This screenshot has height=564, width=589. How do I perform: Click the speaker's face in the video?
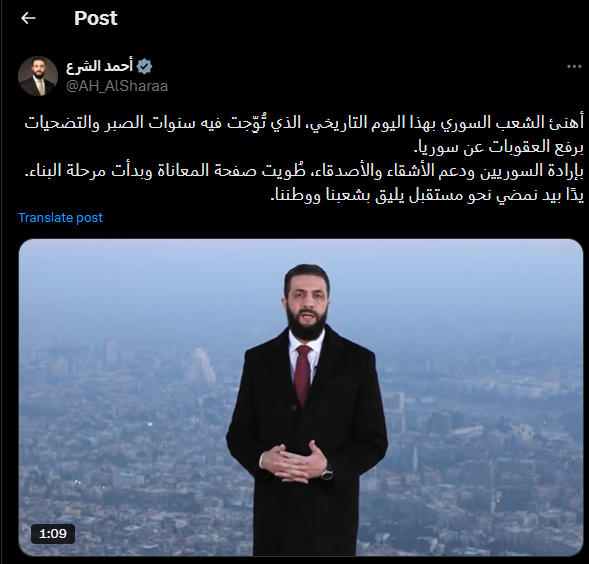307,302
